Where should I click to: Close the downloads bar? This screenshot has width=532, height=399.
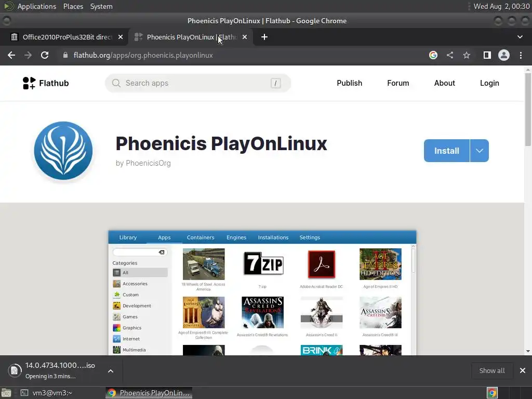523,370
